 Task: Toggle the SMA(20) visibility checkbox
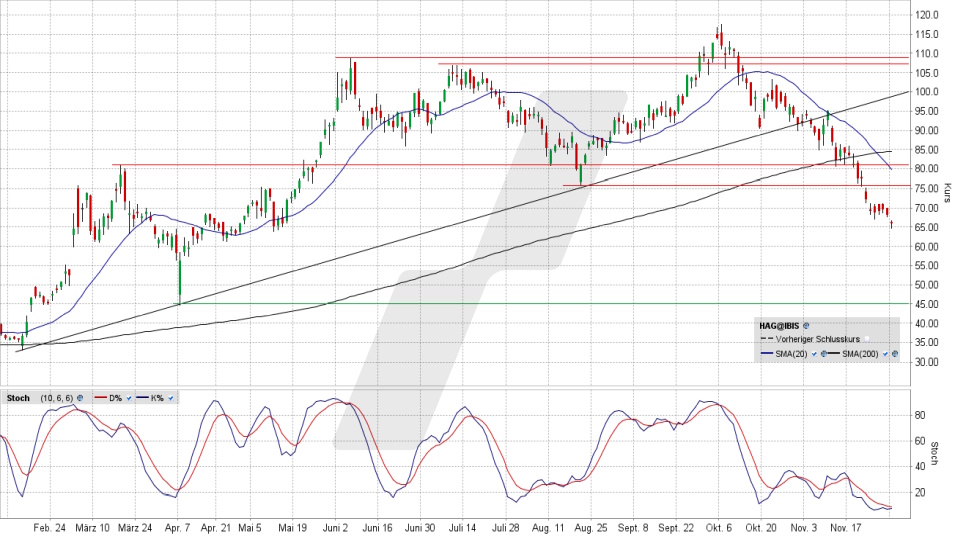pos(813,354)
